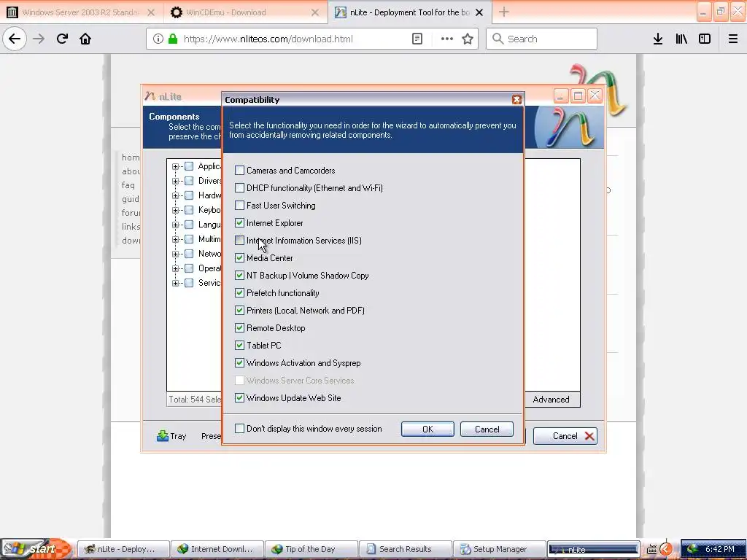This screenshot has width=747, height=560.
Task: Select the nLite Deployment Tool tab
Action: (x=410, y=12)
